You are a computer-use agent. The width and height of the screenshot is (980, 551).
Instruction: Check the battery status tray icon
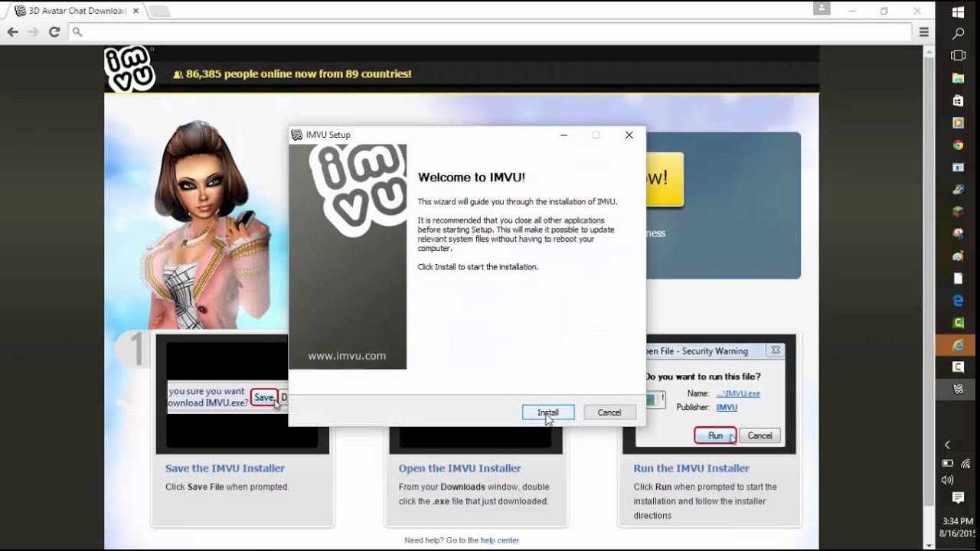pyautogui.click(x=948, y=464)
